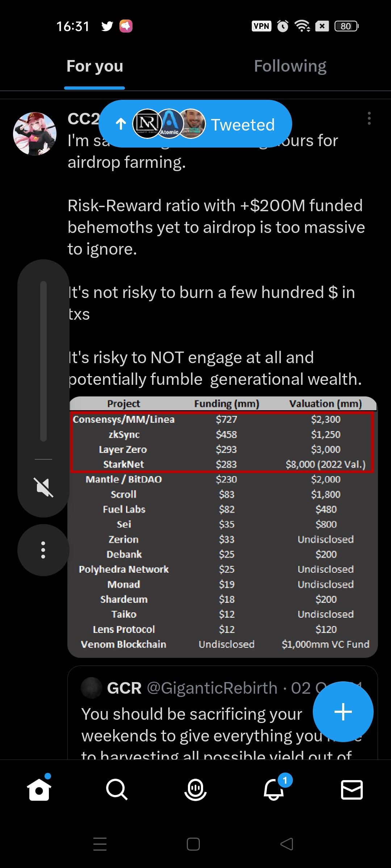391x868 pixels.
Task: Toggle the muted volume speaker icon
Action: pos(43,487)
